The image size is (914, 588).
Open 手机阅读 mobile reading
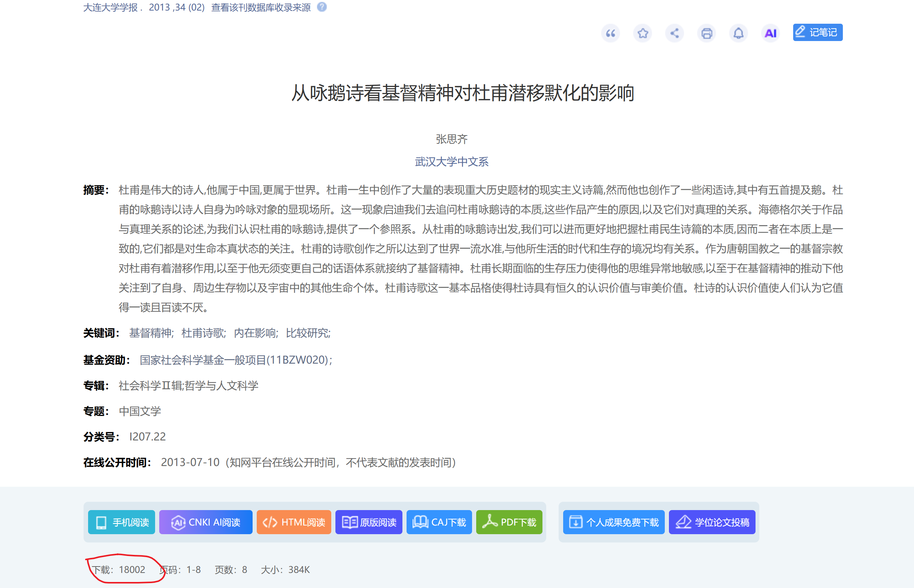[122, 522]
